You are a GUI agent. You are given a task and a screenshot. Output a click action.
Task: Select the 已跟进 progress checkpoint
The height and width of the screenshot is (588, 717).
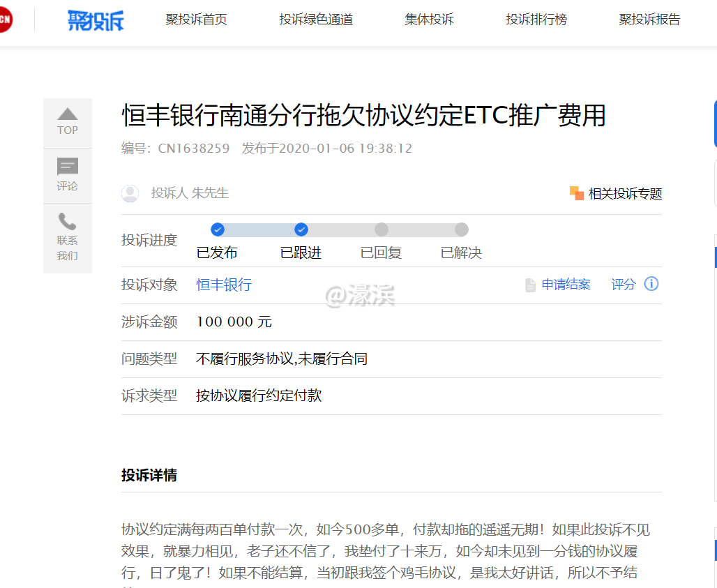(x=301, y=229)
